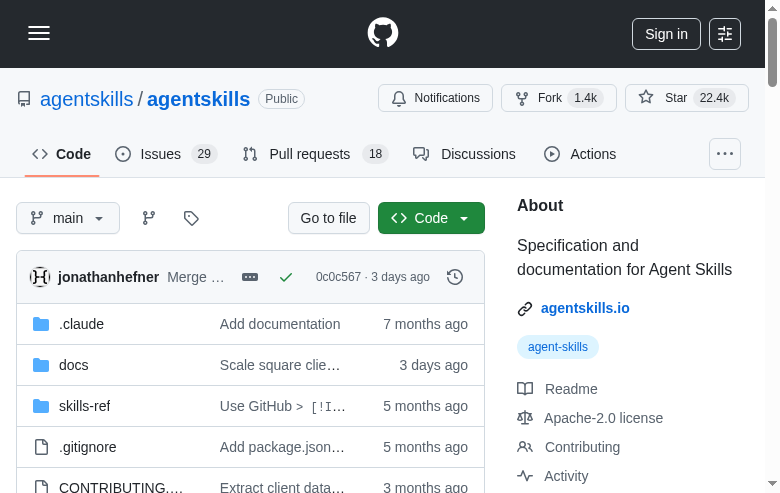Open 'Add documentation' commit message
This screenshot has height=493, width=780.
click(280, 324)
